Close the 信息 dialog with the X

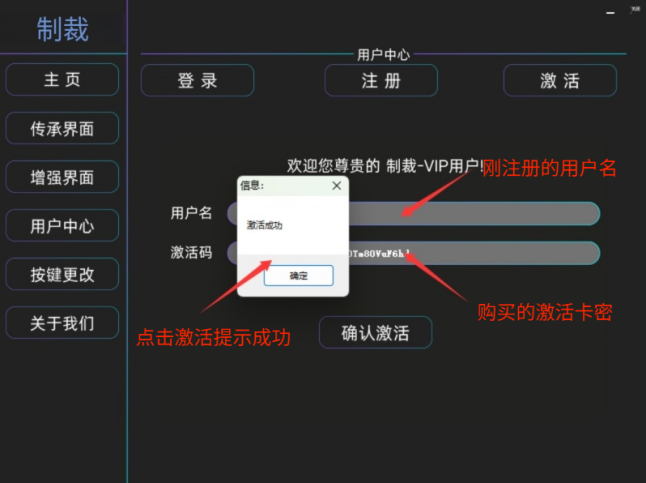click(x=336, y=185)
